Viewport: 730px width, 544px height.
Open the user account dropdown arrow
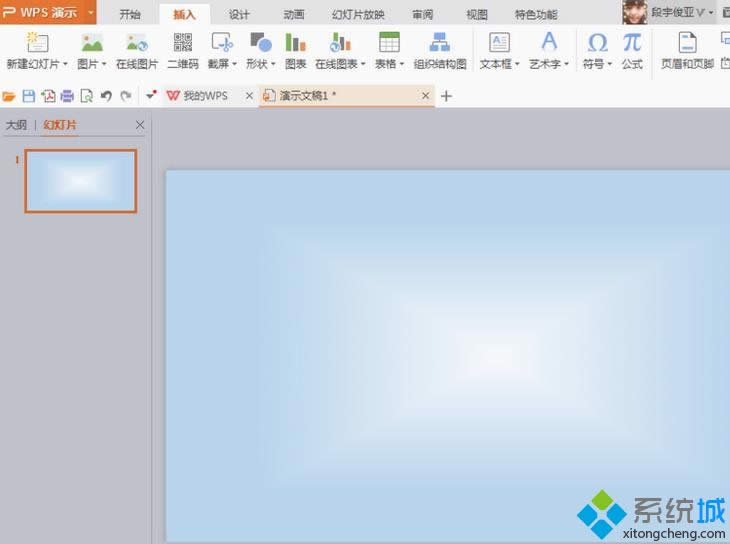point(711,13)
